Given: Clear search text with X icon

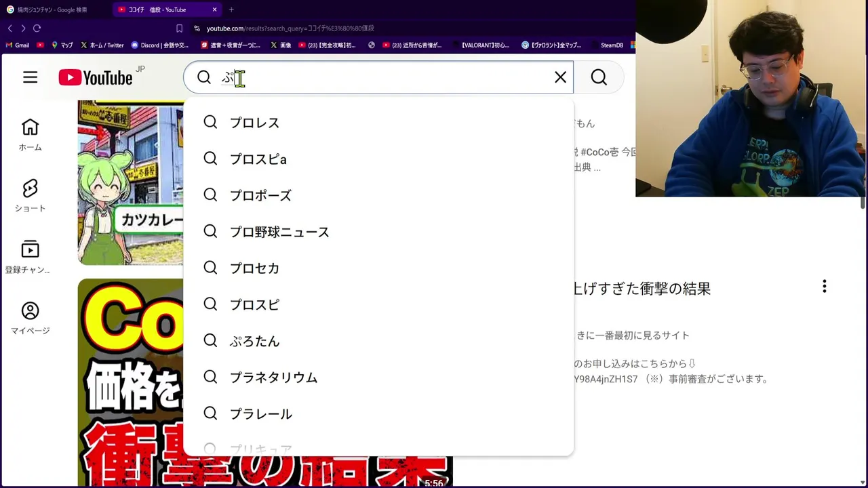Looking at the screenshot, I should click(x=560, y=77).
